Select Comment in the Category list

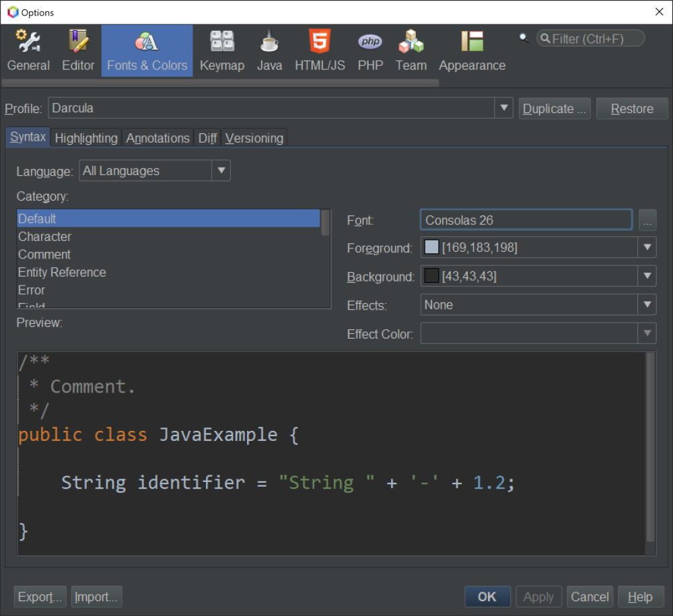coord(44,254)
